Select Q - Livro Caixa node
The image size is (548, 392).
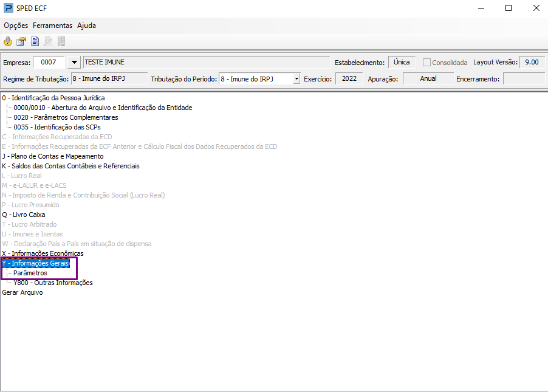pyautogui.click(x=24, y=215)
